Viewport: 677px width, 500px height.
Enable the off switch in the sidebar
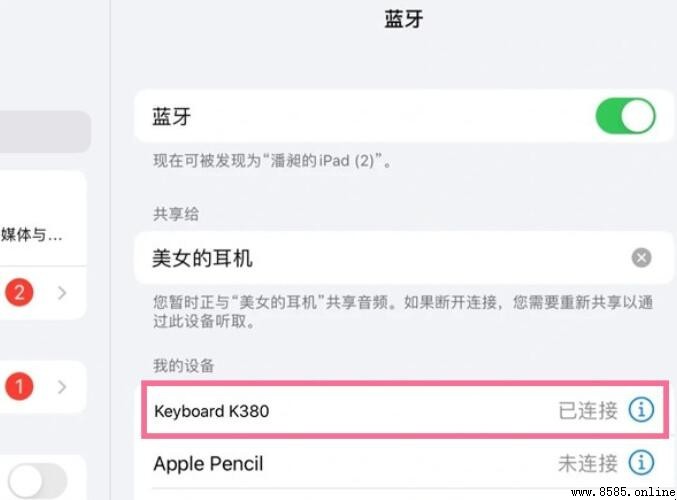[x=38, y=481]
